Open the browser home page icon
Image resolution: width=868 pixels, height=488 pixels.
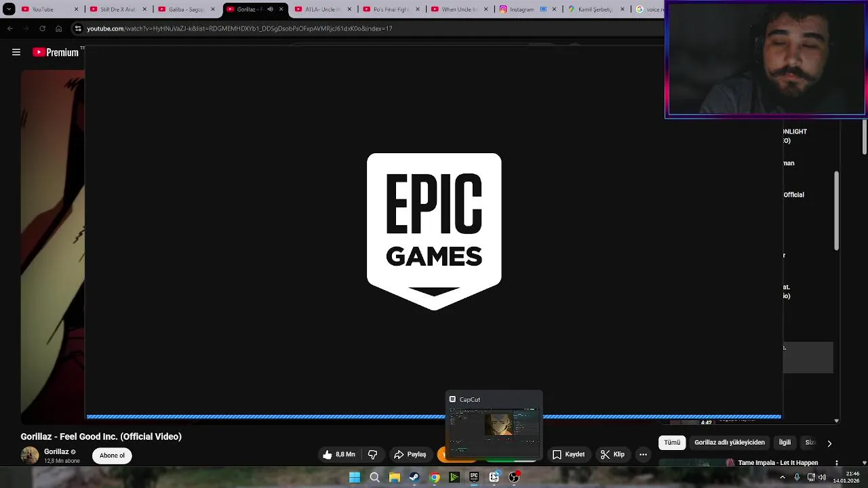(x=58, y=28)
